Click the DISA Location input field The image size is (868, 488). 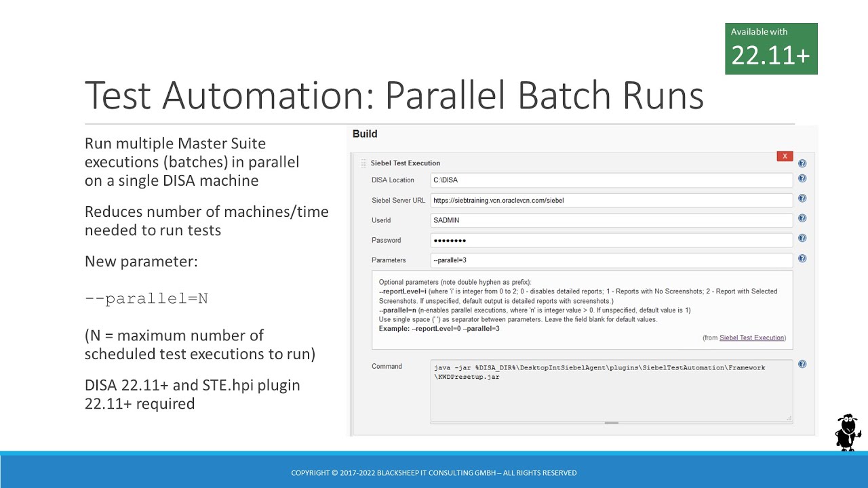coord(611,180)
